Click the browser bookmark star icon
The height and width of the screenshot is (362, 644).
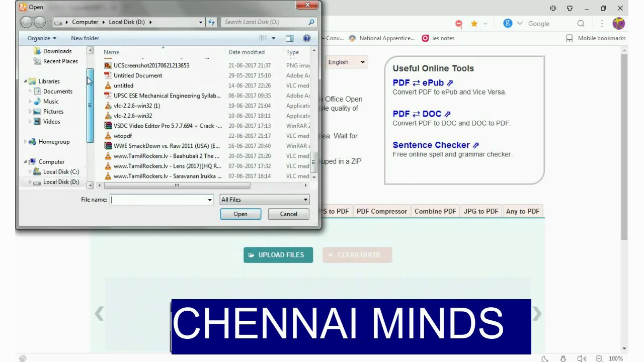(474, 24)
